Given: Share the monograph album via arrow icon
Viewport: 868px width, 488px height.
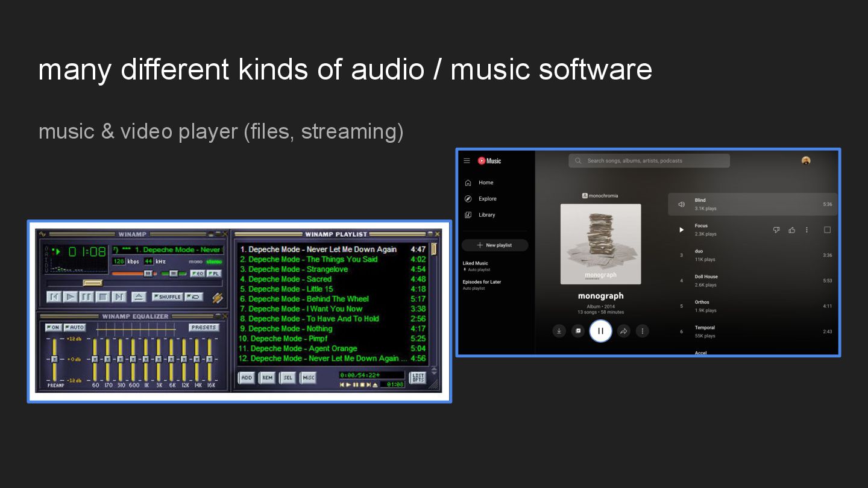Looking at the screenshot, I should [624, 331].
